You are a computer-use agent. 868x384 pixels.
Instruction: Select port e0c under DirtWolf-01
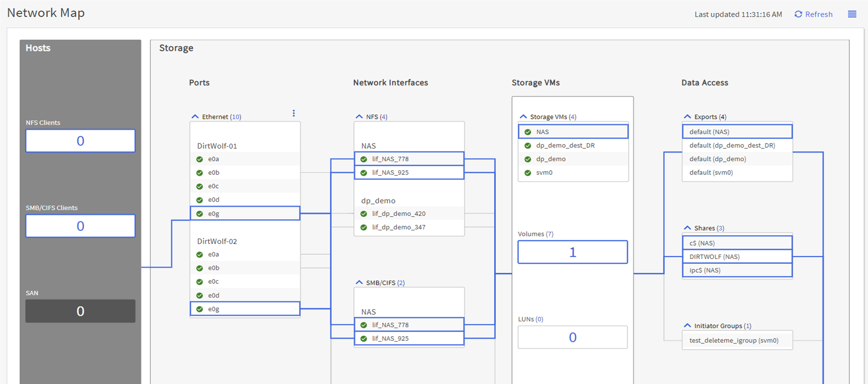[x=245, y=186]
